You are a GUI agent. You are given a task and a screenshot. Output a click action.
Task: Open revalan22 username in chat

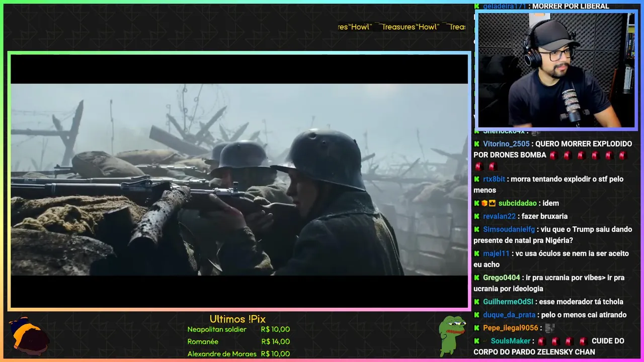499,216
